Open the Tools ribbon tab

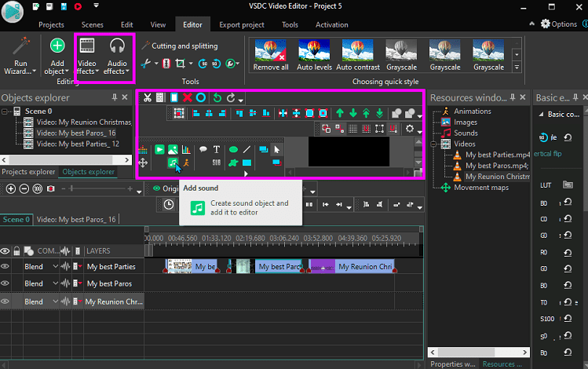(x=290, y=25)
